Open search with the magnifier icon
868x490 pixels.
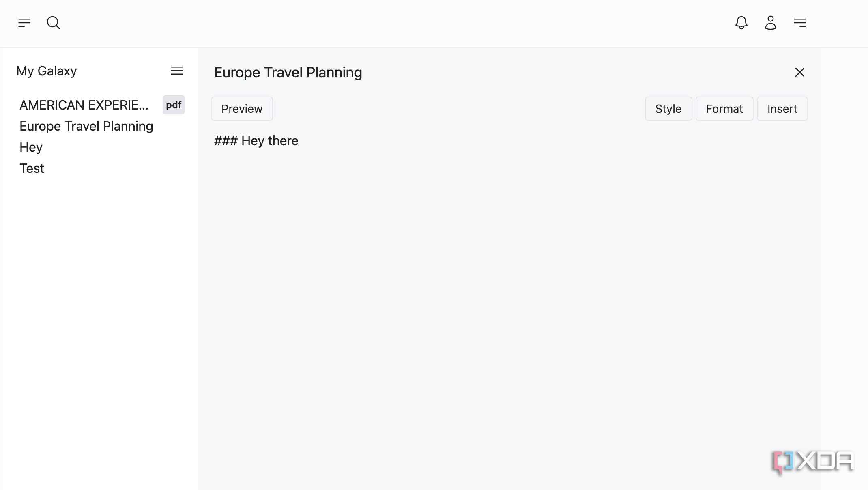54,23
